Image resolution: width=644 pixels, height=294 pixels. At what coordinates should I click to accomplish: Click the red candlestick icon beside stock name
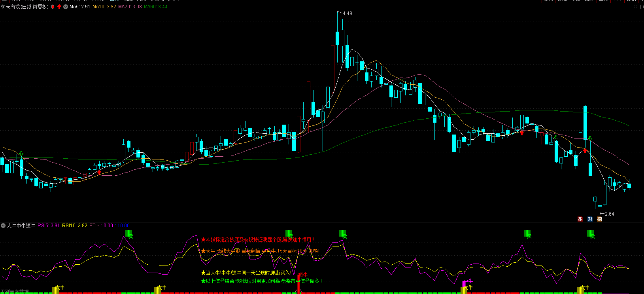(53, 7)
